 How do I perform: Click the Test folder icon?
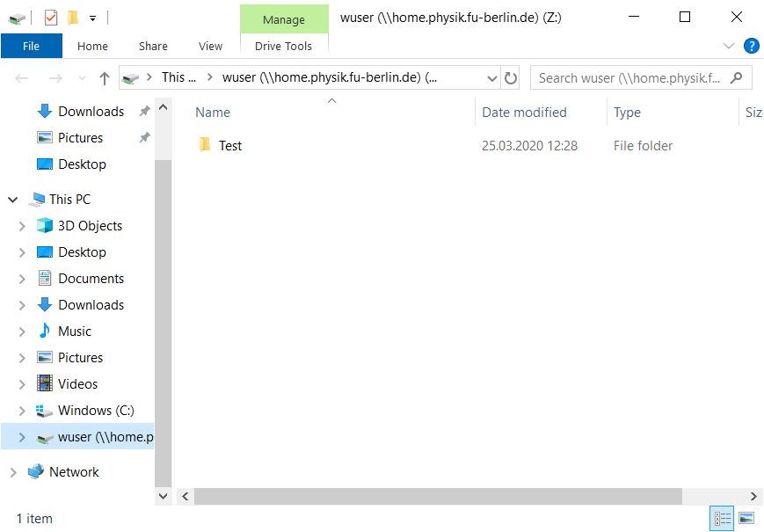205,145
